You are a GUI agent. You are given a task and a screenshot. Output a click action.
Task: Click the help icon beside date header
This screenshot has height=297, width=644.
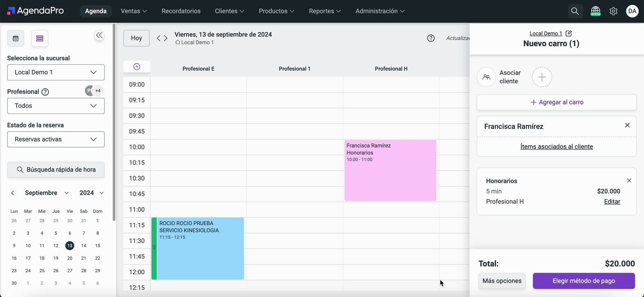tap(431, 38)
